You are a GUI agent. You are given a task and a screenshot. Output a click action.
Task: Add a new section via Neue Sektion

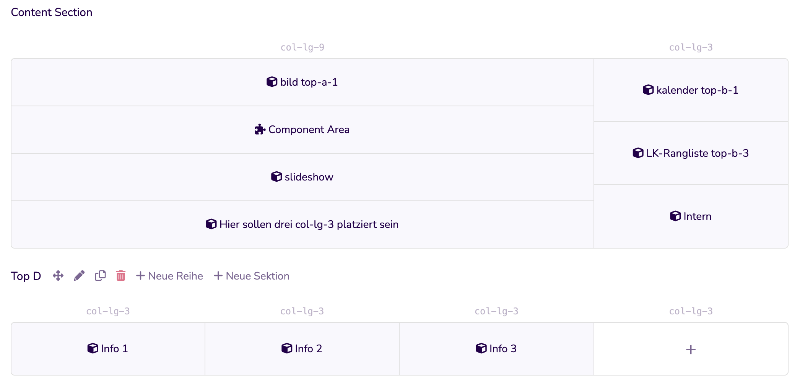click(252, 276)
